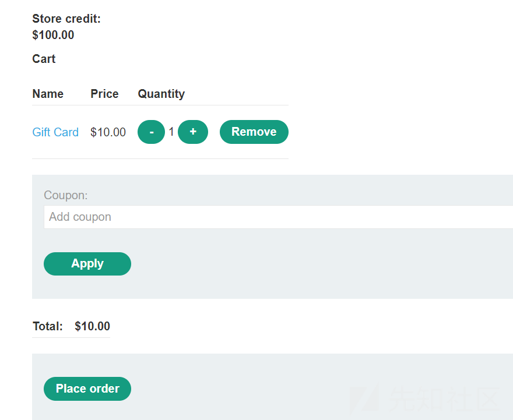513x420 pixels.
Task: Click the Total: label
Action: 48,327
